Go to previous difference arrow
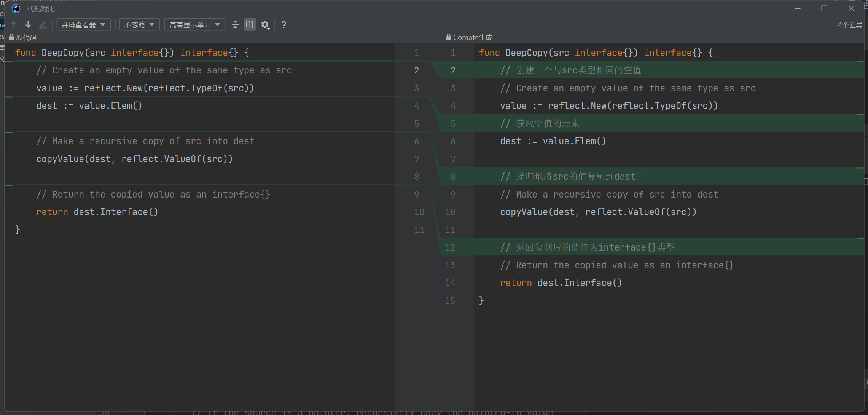The width and height of the screenshot is (868, 415). [14, 25]
